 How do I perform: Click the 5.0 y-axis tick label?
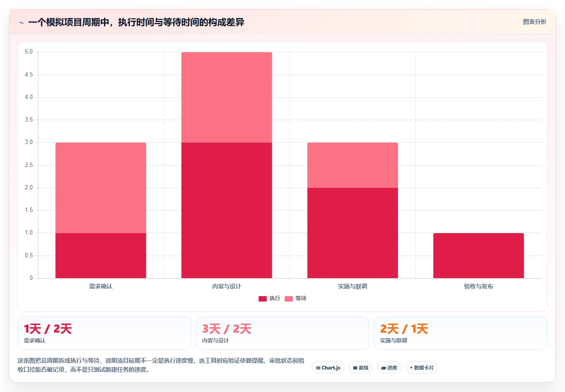pyautogui.click(x=29, y=52)
